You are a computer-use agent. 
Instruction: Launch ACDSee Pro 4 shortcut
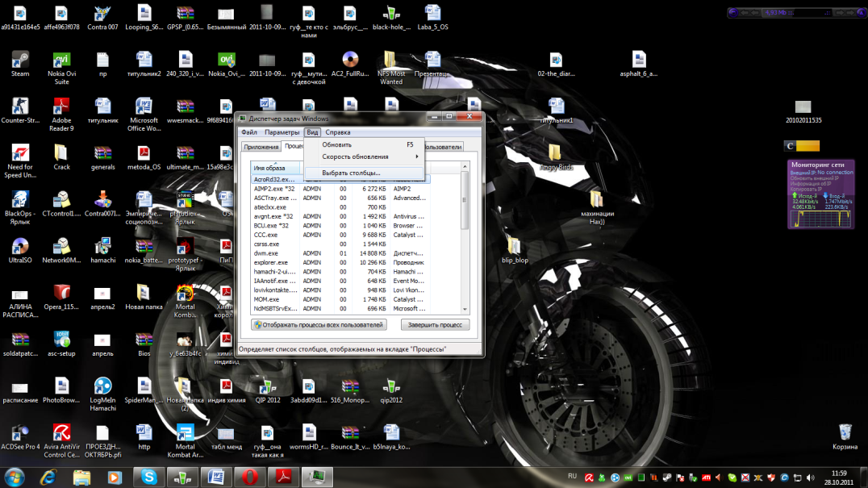coord(20,436)
